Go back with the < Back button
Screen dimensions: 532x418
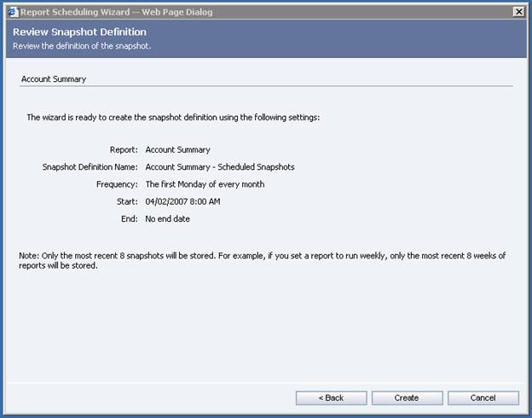click(331, 398)
